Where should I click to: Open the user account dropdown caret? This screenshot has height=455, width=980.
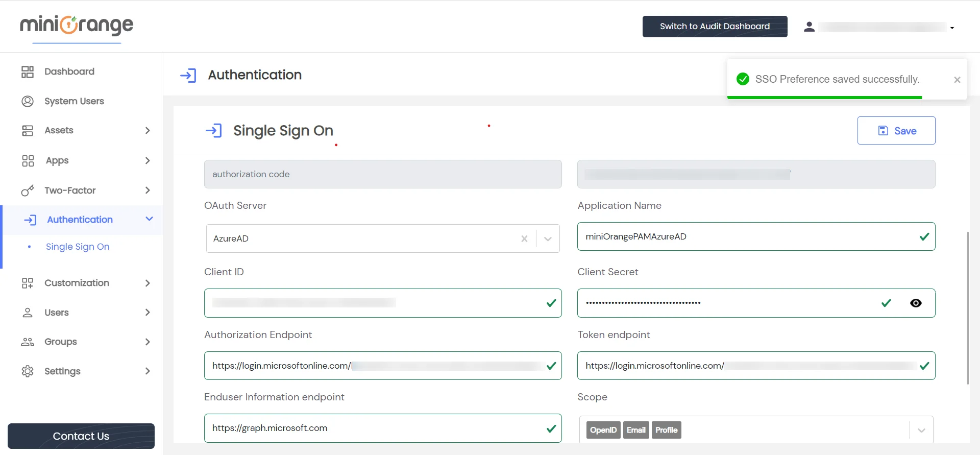coord(952,28)
